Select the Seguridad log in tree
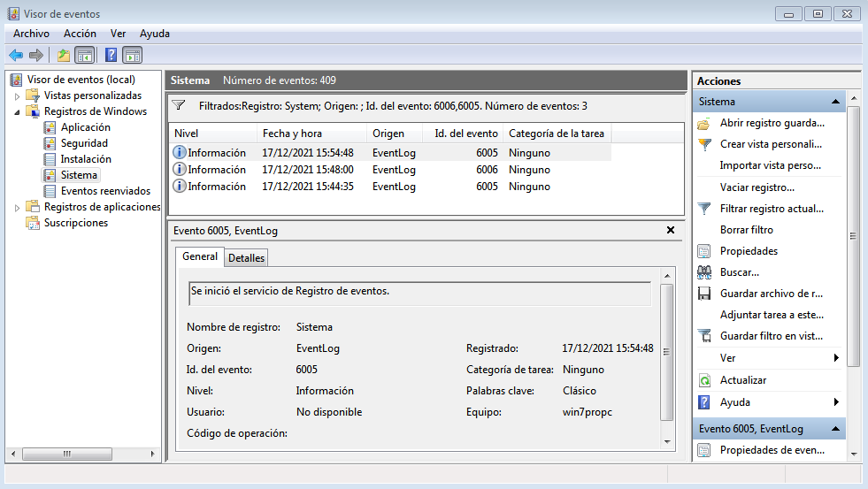The image size is (868, 489). pyautogui.click(x=84, y=143)
